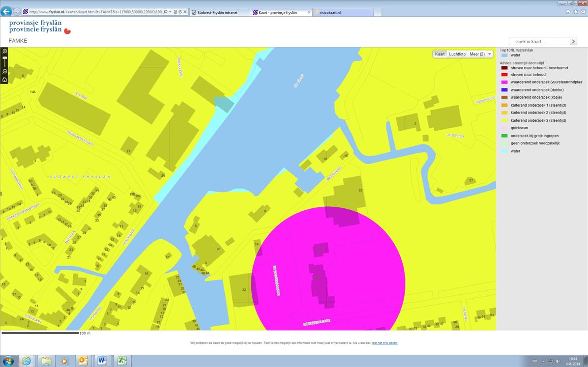The height and width of the screenshot is (367, 588).
Task: Click the 'laat het ons weten' link
Action: tap(384, 343)
